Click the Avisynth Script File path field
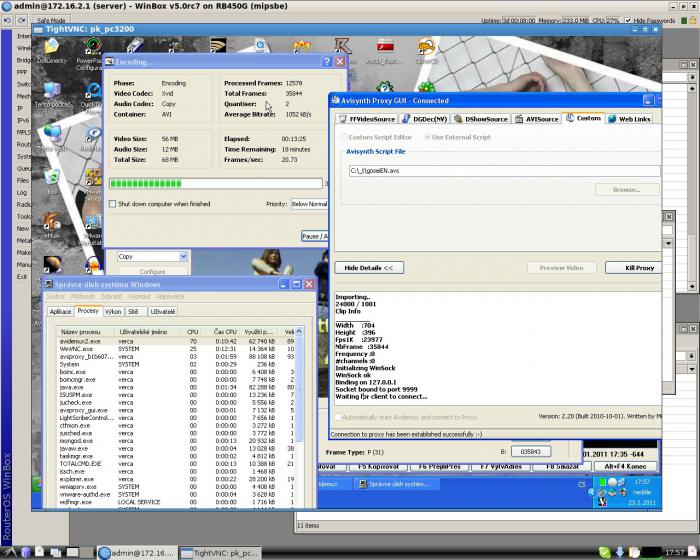Viewport: 700px width, 560px height. [504, 171]
